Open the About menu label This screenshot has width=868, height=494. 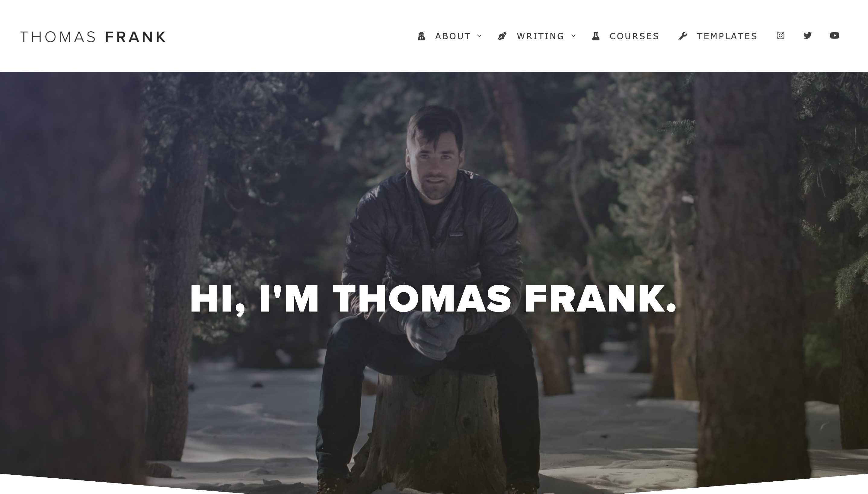pyautogui.click(x=453, y=36)
